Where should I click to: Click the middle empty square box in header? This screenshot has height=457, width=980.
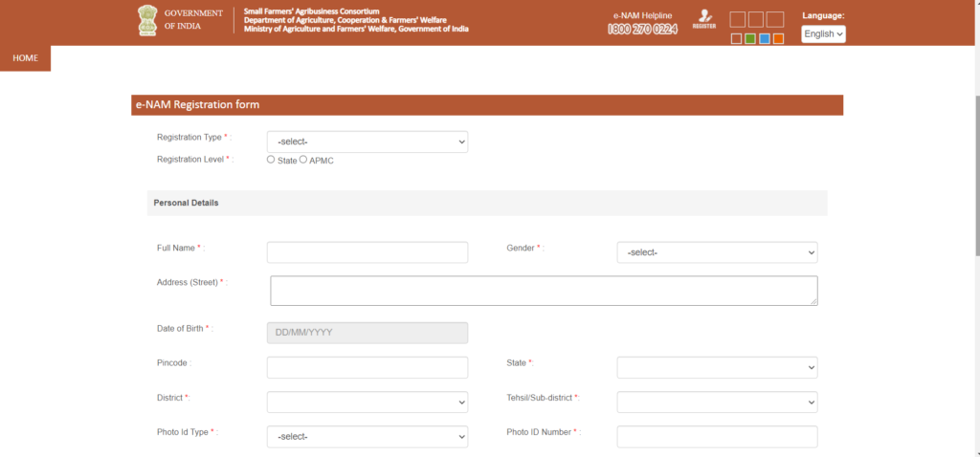(x=756, y=19)
